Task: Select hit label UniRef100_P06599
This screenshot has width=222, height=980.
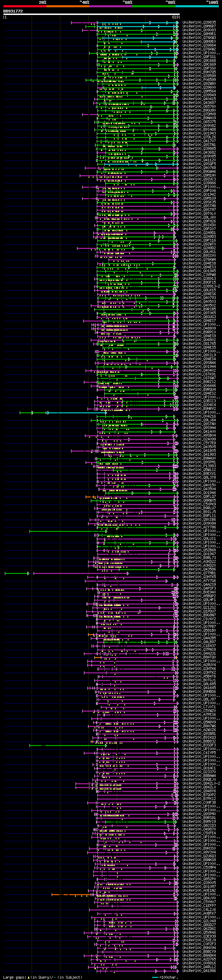Action: click(199, 80)
